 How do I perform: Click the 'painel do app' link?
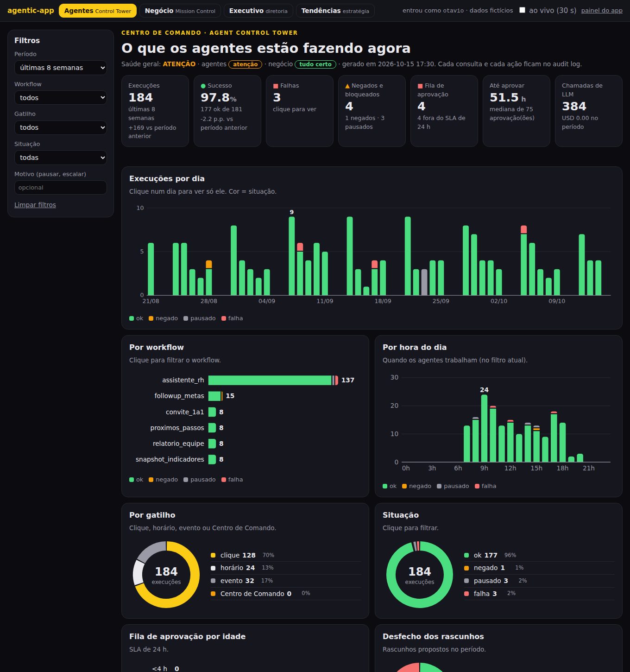(602, 11)
